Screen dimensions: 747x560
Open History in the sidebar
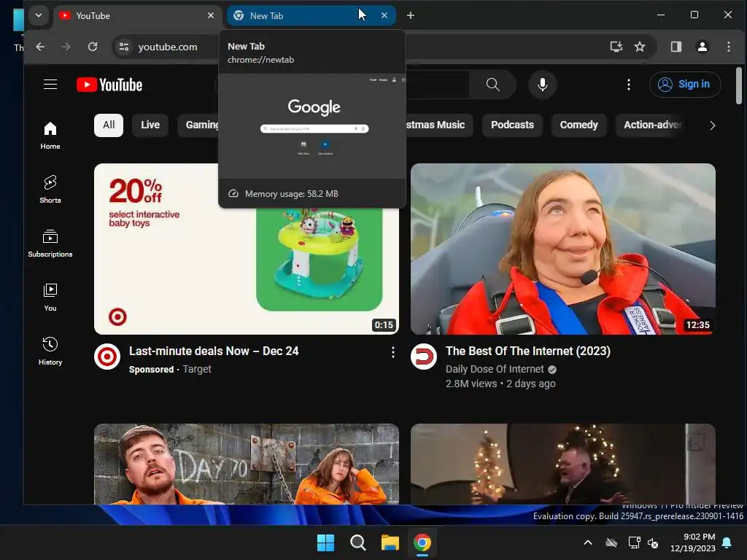point(50,351)
